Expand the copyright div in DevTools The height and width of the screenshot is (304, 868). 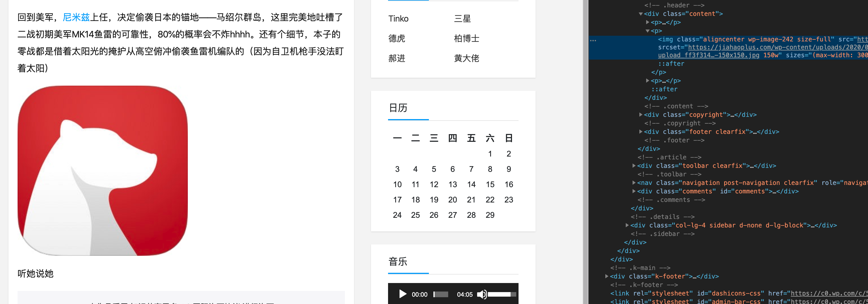(641, 115)
